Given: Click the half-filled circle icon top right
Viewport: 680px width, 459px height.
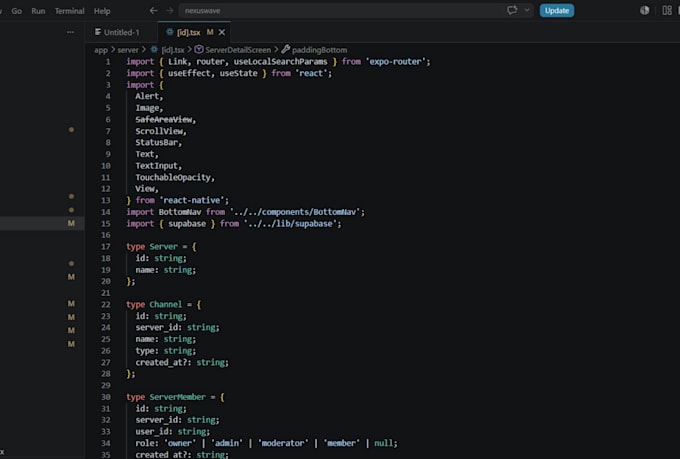Looking at the screenshot, I should [x=644, y=10].
